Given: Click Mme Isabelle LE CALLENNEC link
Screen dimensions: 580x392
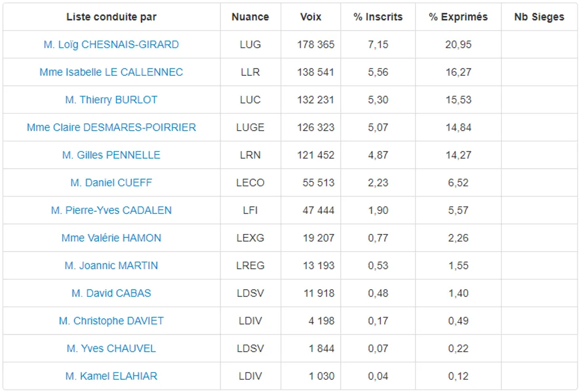Looking at the screenshot, I should click(111, 72).
